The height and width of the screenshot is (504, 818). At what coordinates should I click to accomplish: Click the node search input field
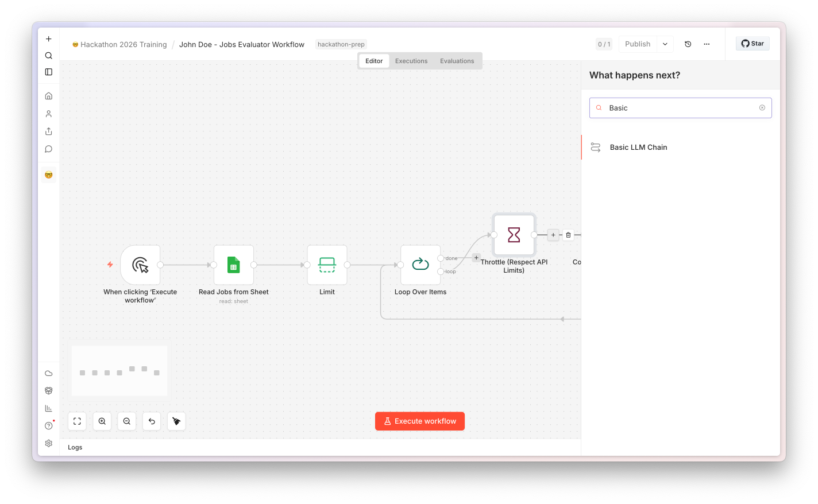tap(681, 108)
